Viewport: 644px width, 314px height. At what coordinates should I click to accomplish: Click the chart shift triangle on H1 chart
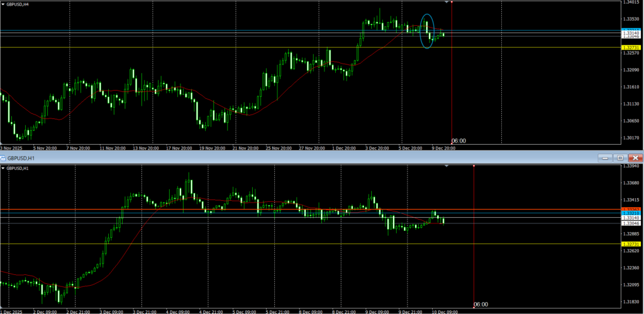click(x=447, y=166)
